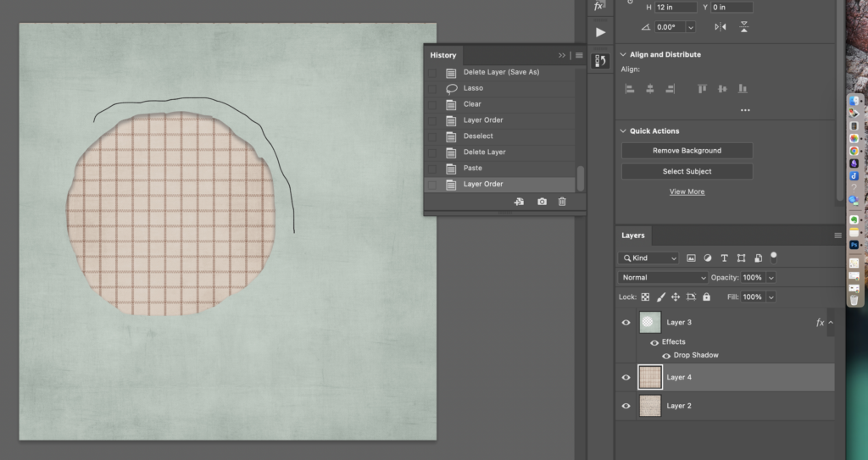This screenshot has width=868, height=460.
Task: Hide Layer 4 visibility eye
Action: 626,378
